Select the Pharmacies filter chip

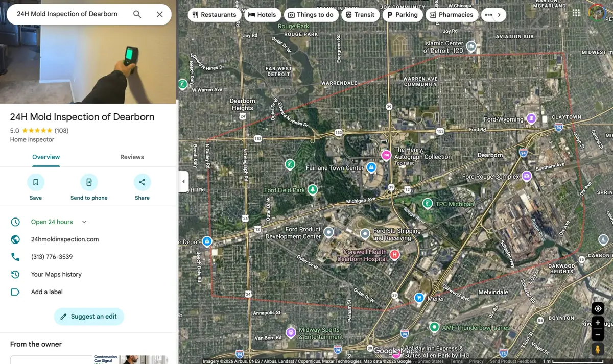(x=452, y=15)
